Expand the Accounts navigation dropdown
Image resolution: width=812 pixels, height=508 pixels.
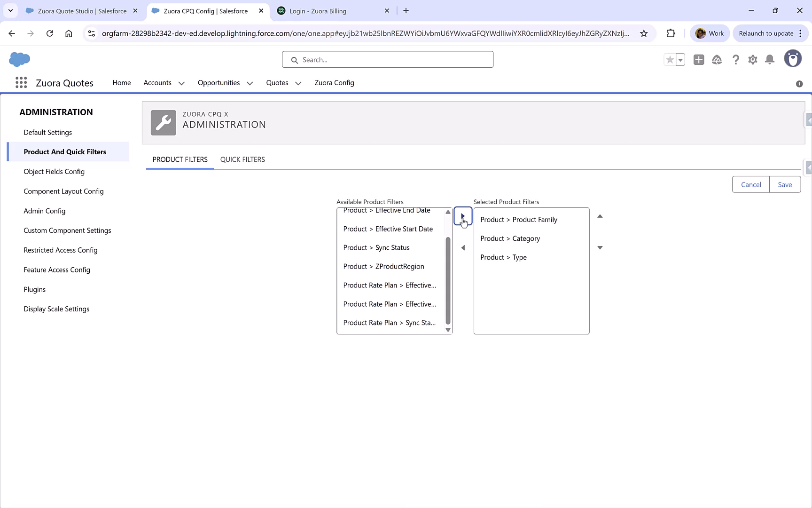point(181,83)
